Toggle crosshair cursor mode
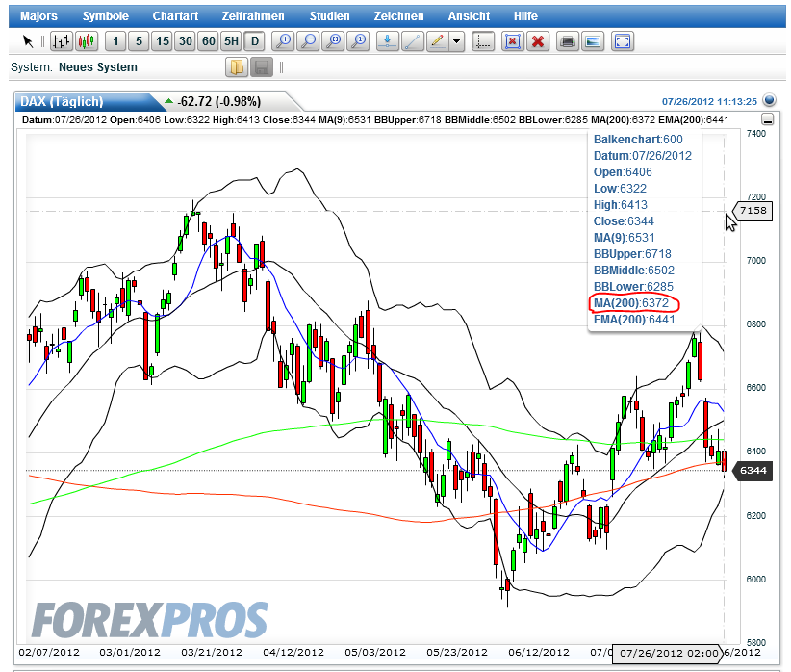This screenshot has height=672, width=791. pos(482,41)
